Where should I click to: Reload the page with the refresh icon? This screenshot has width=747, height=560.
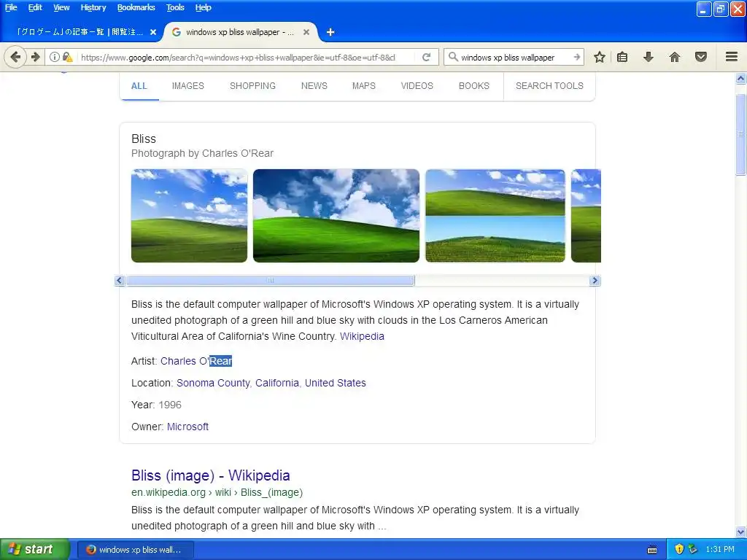pos(426,57)
